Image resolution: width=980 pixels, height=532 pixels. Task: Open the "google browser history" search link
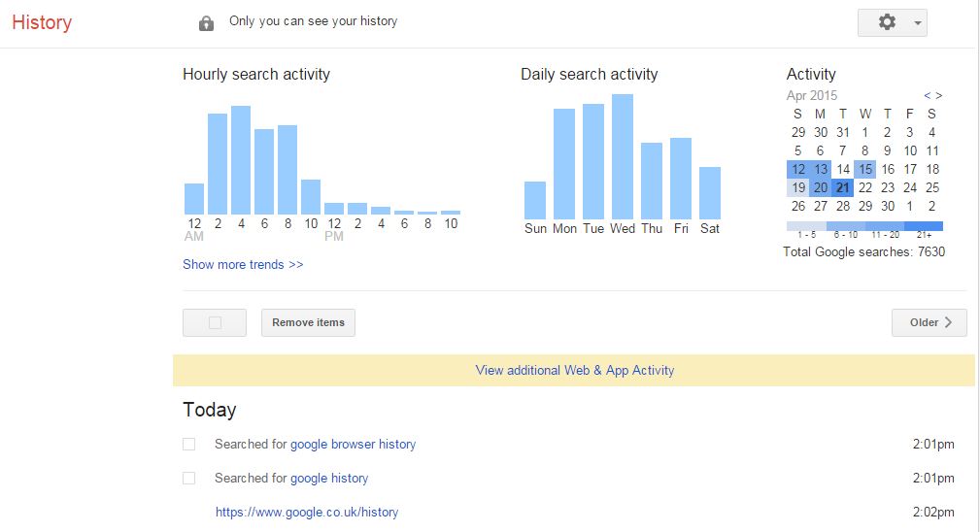pyautogui.click(x=353, y=445)
